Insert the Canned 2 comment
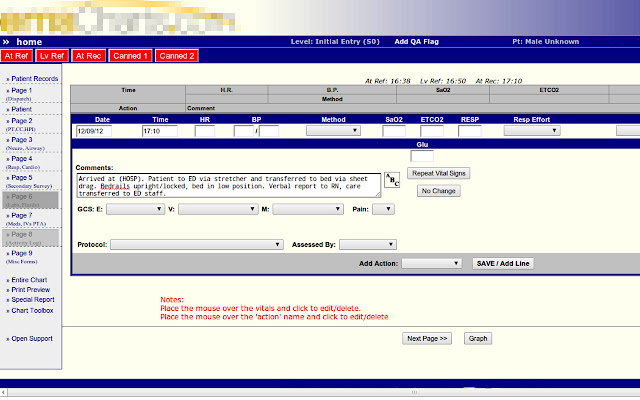640x400 pixels. point(176,56)
